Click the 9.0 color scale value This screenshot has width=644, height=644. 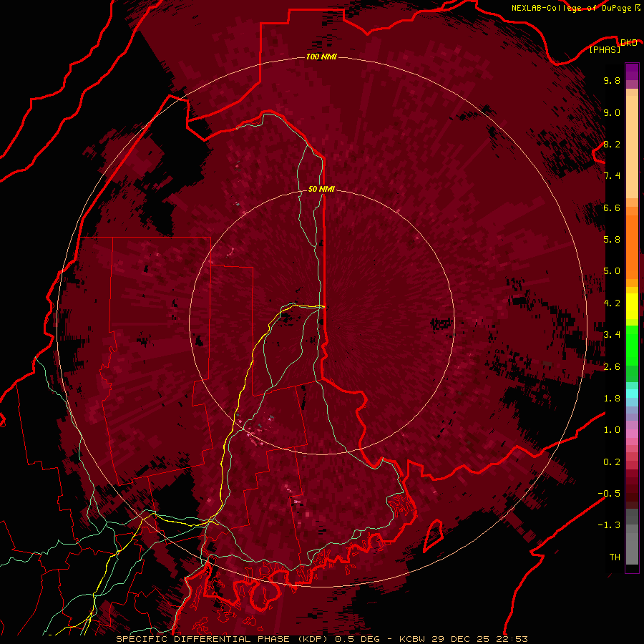tap(612, 112)
